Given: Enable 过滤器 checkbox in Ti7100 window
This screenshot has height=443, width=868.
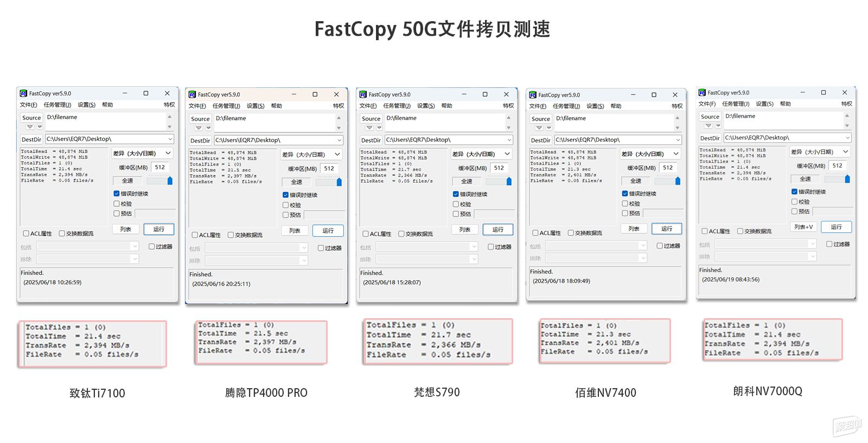Looking at the screenshot, I should (x=152, y=246).
